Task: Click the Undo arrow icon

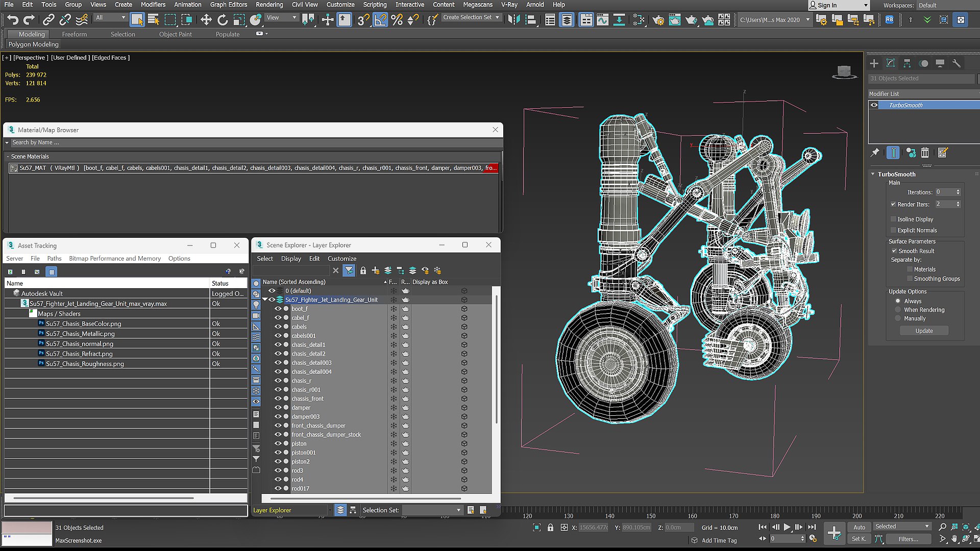Action: point(13,20)
